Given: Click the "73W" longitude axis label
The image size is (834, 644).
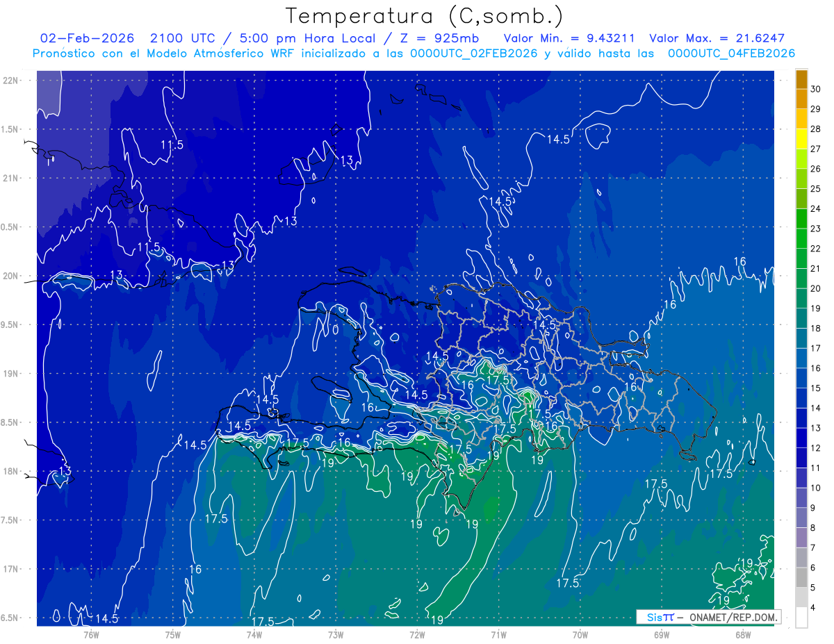Looking at the screenshot, I should pos(336,634).
